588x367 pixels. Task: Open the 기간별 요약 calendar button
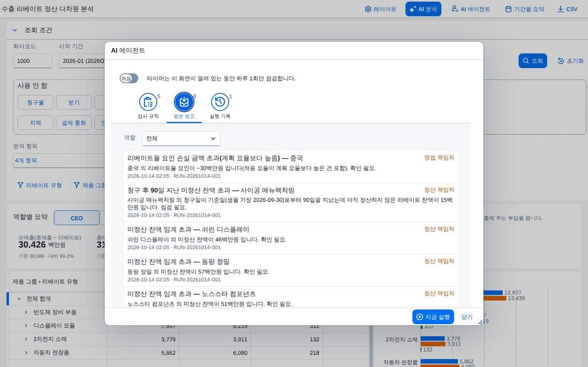click(x=524, y=9)
